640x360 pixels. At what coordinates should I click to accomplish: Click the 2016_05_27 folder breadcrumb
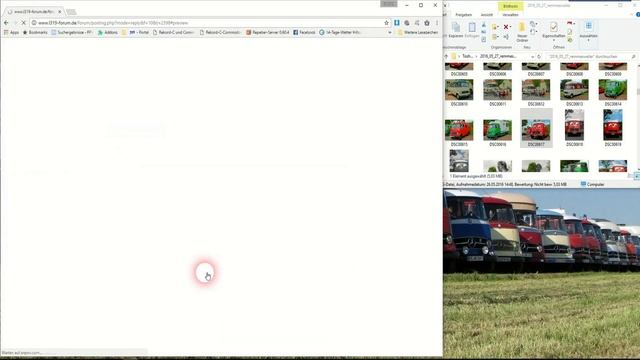pos(498,56)
